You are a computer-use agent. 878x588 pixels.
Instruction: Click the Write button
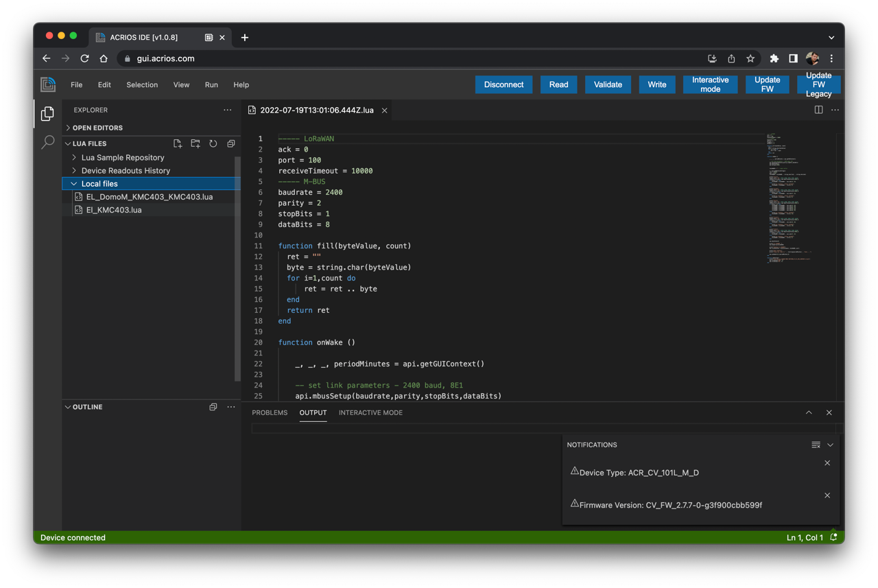tap(657, 84)
